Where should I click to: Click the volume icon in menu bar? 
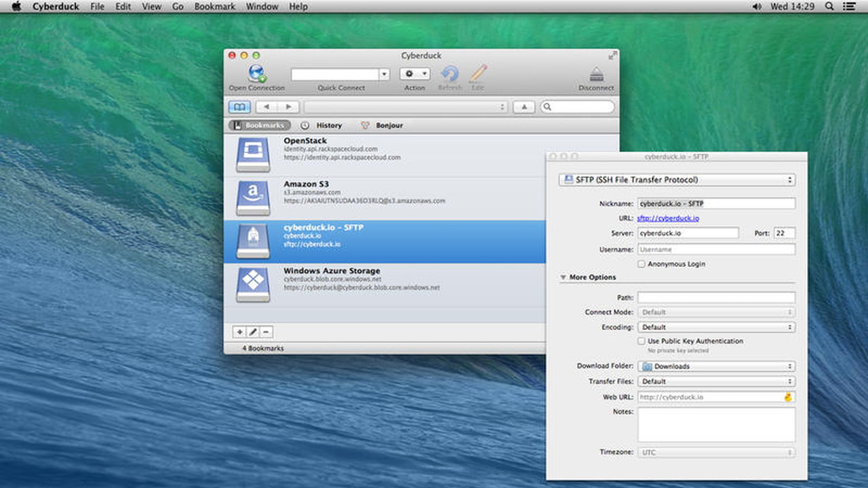(757, 6)
